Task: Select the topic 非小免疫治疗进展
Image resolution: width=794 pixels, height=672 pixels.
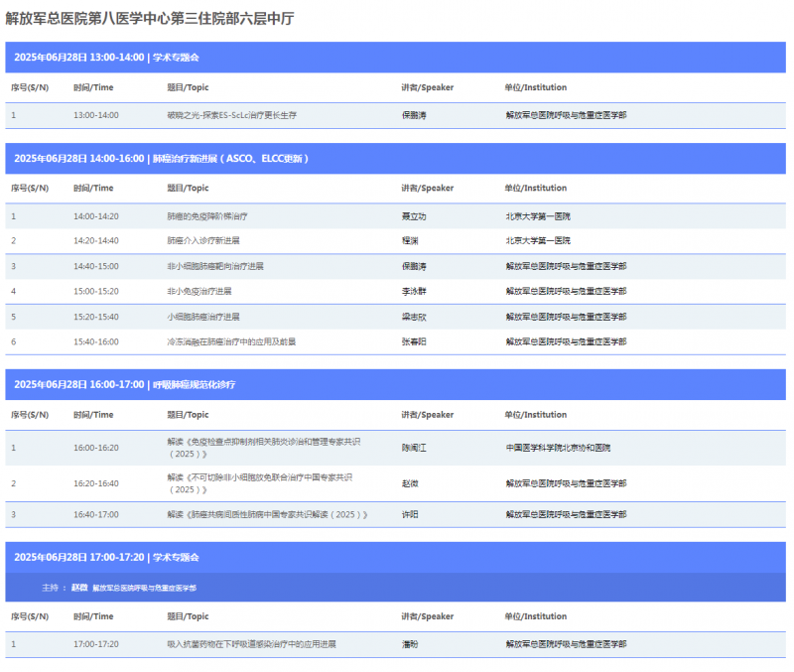Action: (199, 292)
